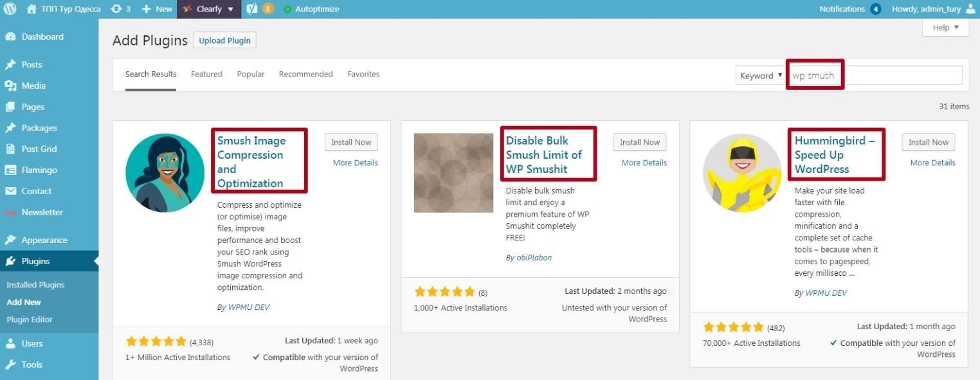Open More Details for Disable Bulk Smush Limit
This screenshot has width=980, height=380.
pos(644,163)
